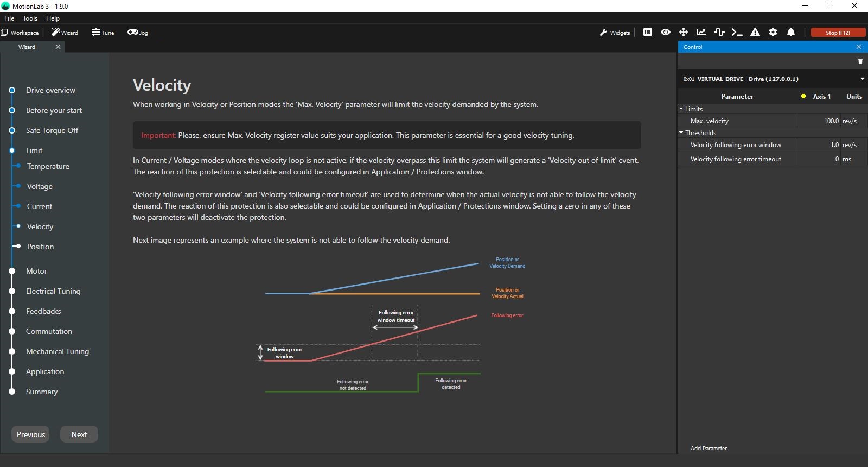Open the notifications bell icon
Viewport: 868px width, 467px height.
pyautogui.click(x=791, y=33)
